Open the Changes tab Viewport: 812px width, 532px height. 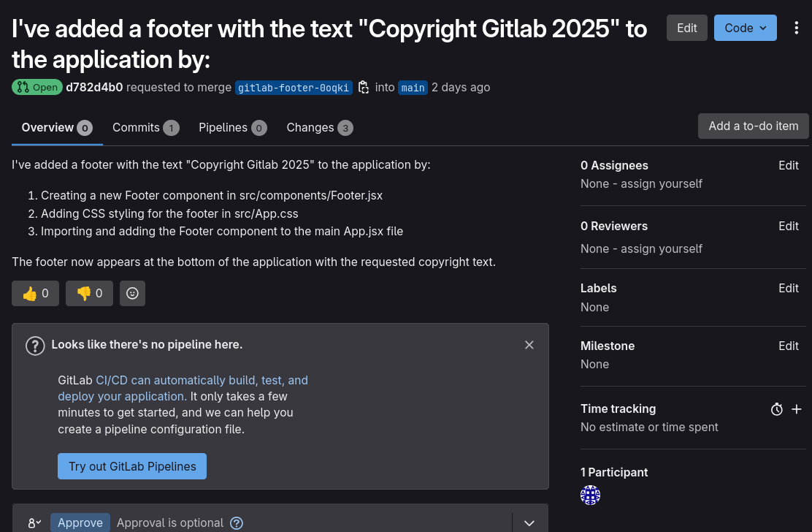pos(320,127)
